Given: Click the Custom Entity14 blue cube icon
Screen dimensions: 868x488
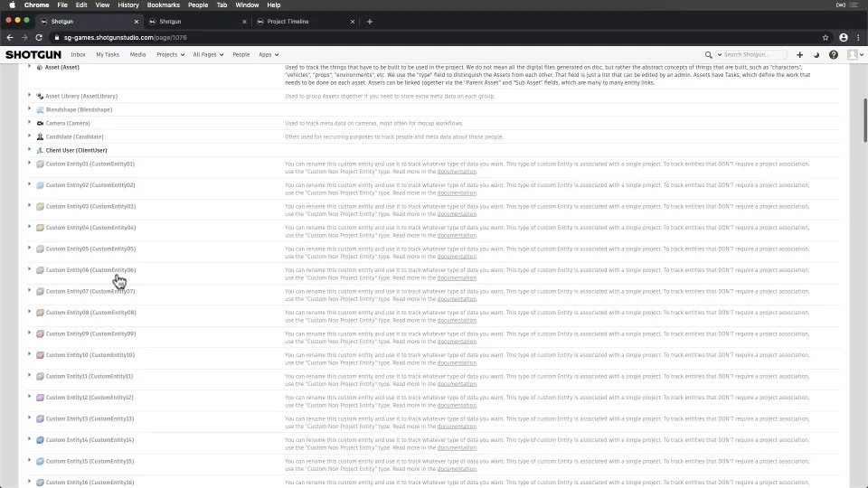Looking at the screenshot, I should pyautogui.click(x=40, y=440).
